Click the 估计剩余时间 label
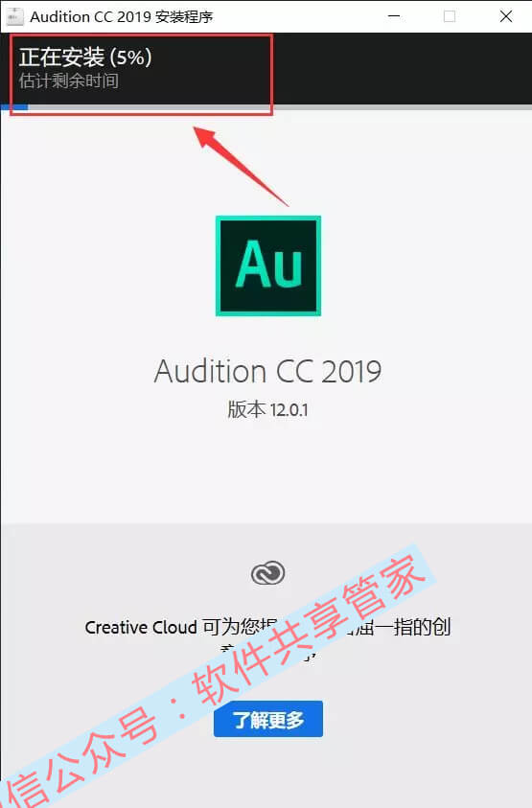 [x=69, y=81]
